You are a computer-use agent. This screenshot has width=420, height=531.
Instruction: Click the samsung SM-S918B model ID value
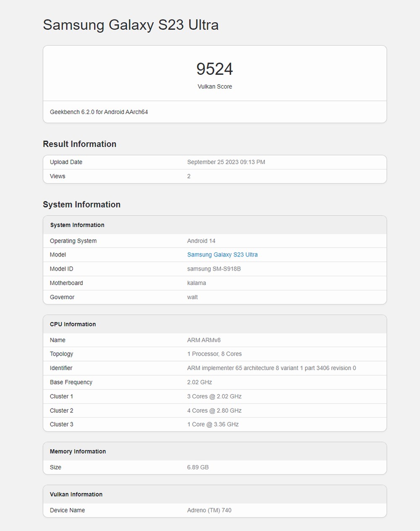pos(214,269)
